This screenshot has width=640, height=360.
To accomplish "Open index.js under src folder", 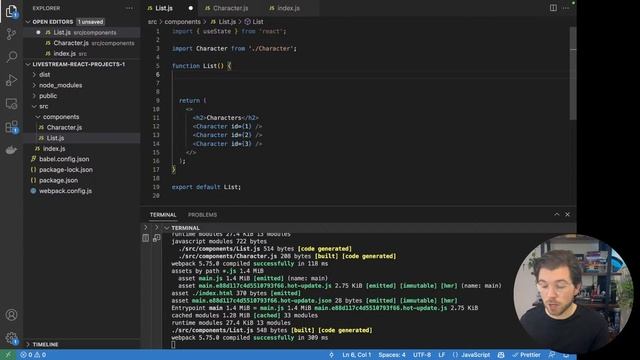I will (82, 149).
